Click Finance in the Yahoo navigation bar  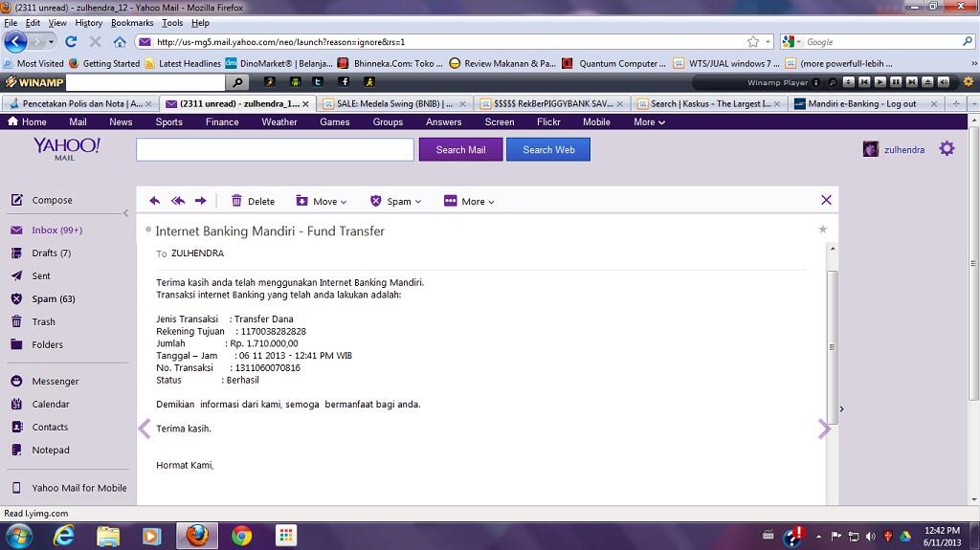[222, 121]
